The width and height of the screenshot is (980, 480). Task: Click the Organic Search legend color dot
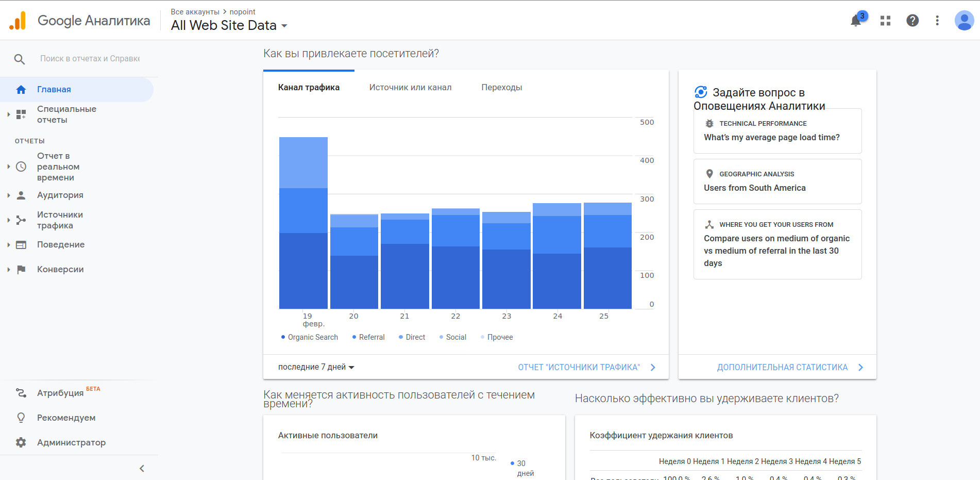pos(283,337)
